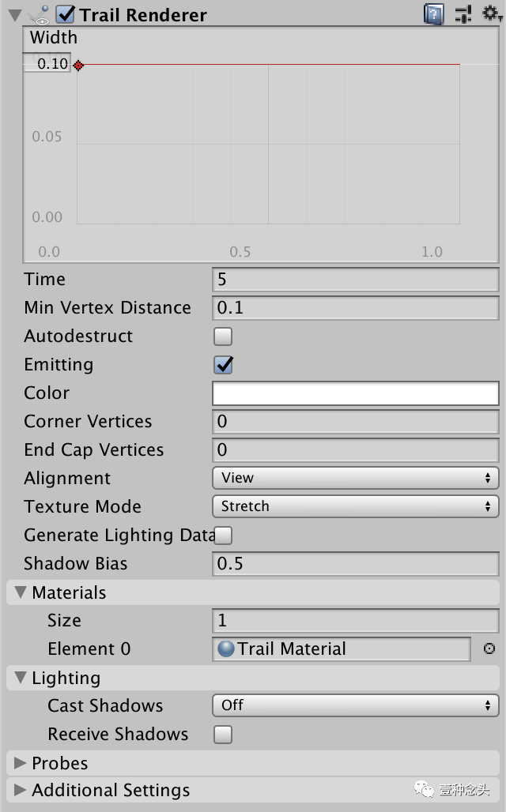Disable the Trail Renderer component checkbox
506x812 pixels.
coord(66,14)
